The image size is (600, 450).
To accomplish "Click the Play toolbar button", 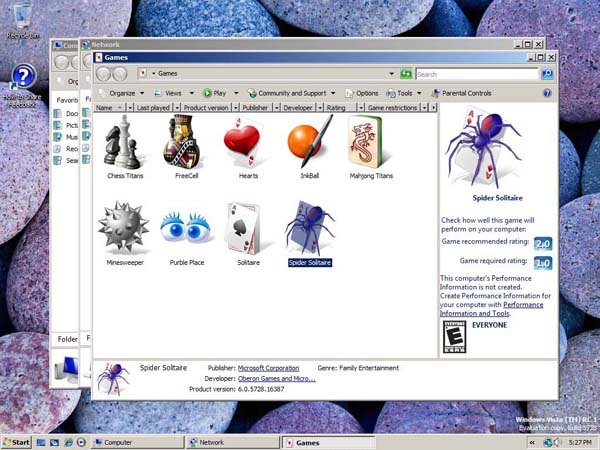I will (218, 93).
